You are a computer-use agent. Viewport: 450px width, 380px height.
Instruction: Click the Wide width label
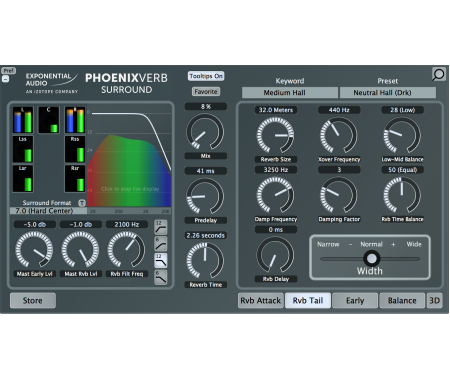click(414, 244)
